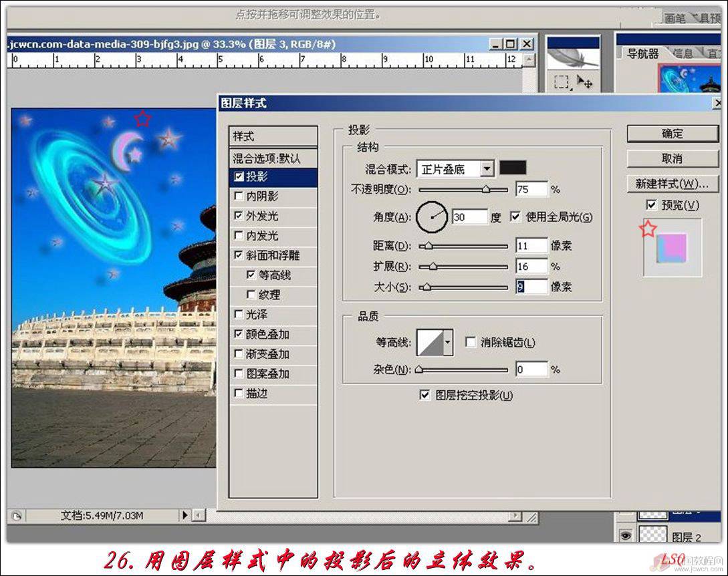
Task: Click the 图层 2 layer thumbnail
Action: [x=652, y=535]
